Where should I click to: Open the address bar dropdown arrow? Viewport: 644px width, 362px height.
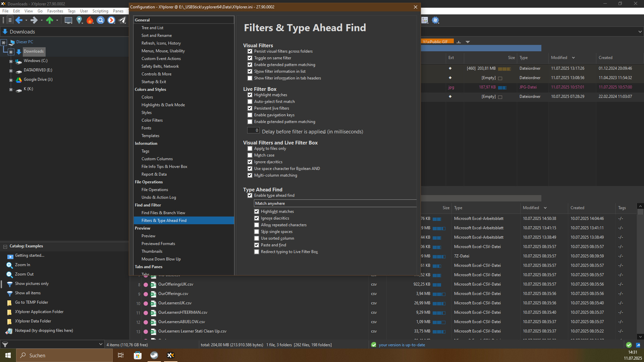click(640, 32)
